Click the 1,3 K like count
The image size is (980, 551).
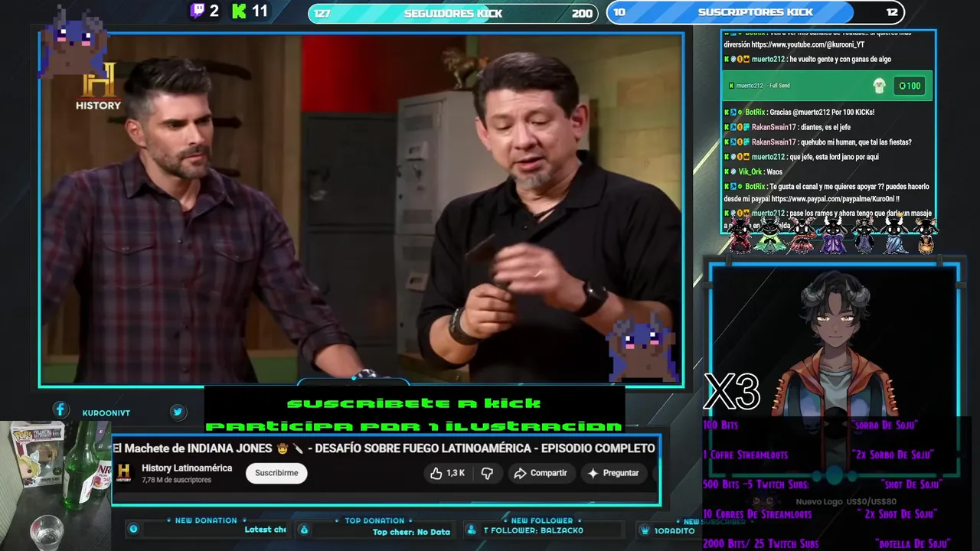pos(456,473)
